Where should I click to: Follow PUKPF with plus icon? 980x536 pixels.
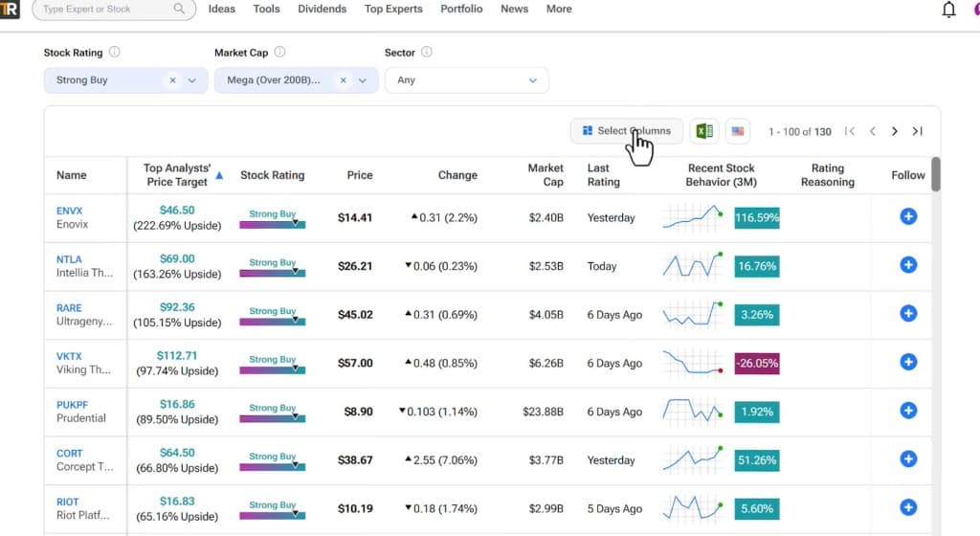[x=908, y=411]
